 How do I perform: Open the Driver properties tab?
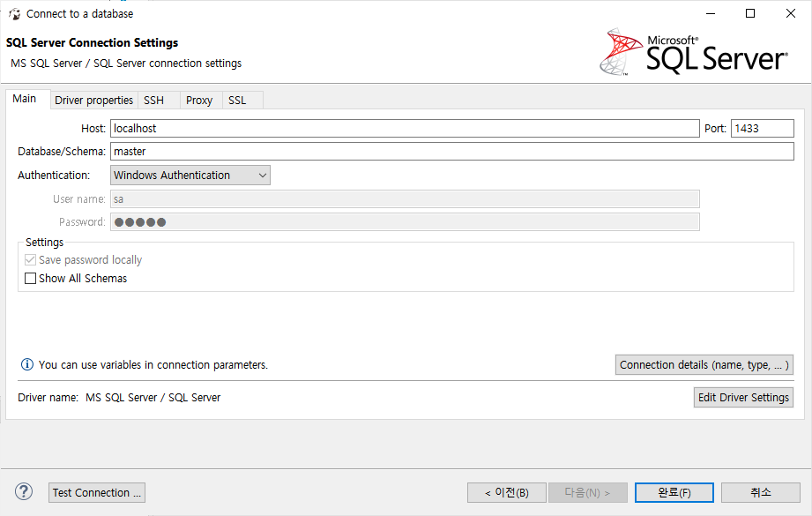click(x=93, y=100)
